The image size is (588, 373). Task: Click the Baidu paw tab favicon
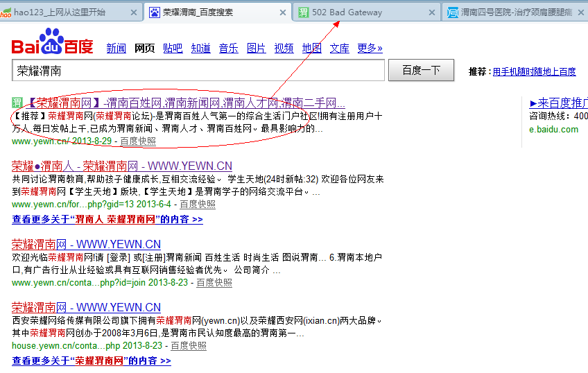[x=154, y=12]
